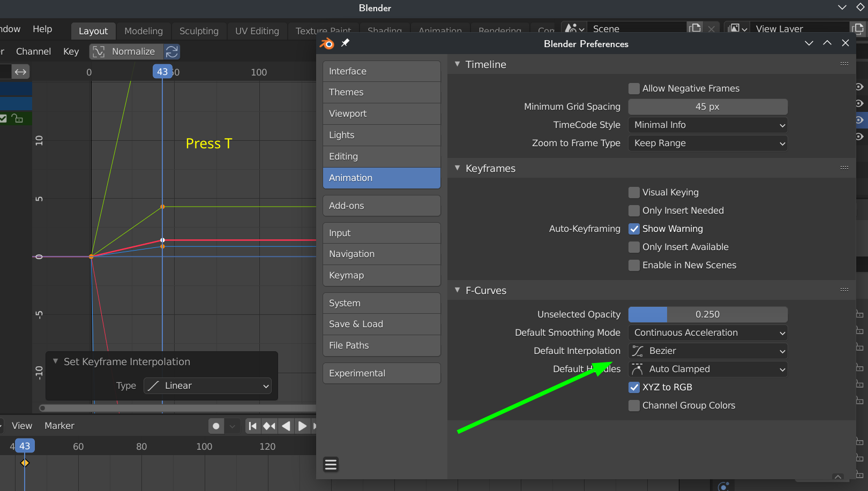Open the Key menu in graph editor
Image resolution: width=868 pixels, height=491 pixels.
[x=71, y=51]
